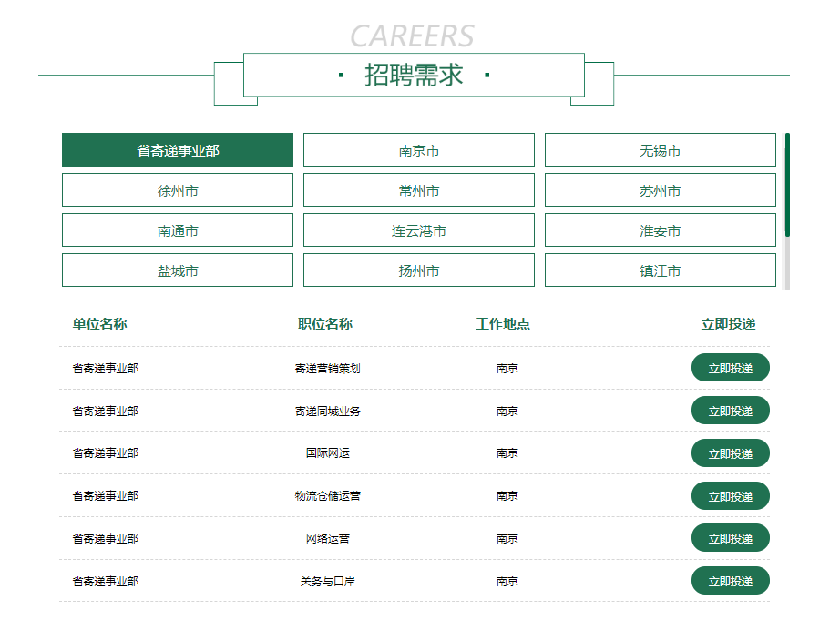Select the 淮安市 filter

click(658, 229)
